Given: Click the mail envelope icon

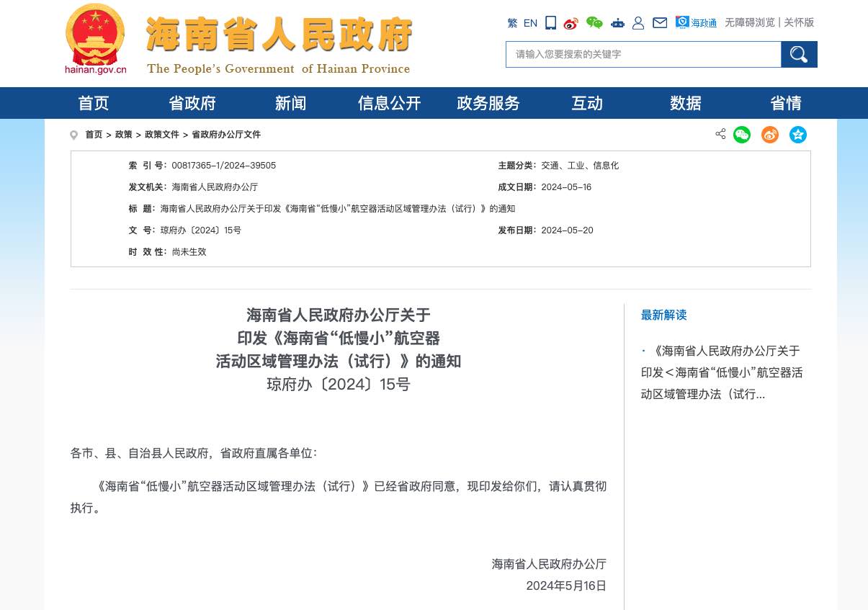Looking at the screenshot, I should 660,23.
